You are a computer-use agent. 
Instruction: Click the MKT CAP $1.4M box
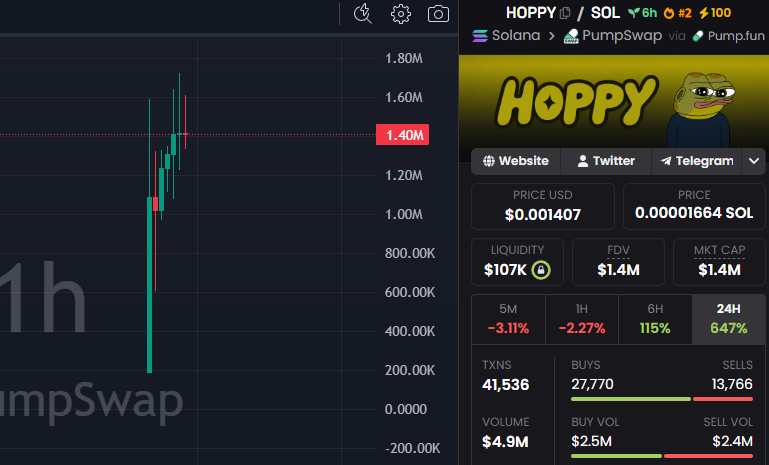coord(719,262)
